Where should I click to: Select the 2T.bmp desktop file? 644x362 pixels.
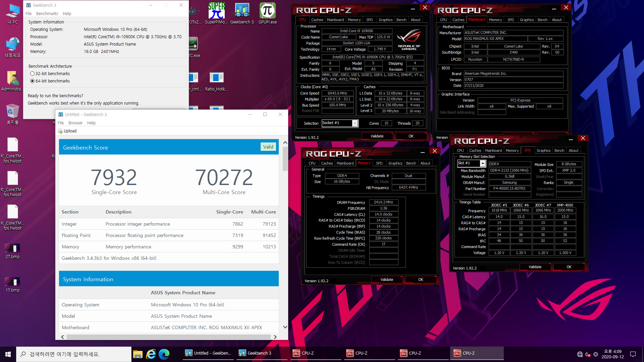point(13,251)
